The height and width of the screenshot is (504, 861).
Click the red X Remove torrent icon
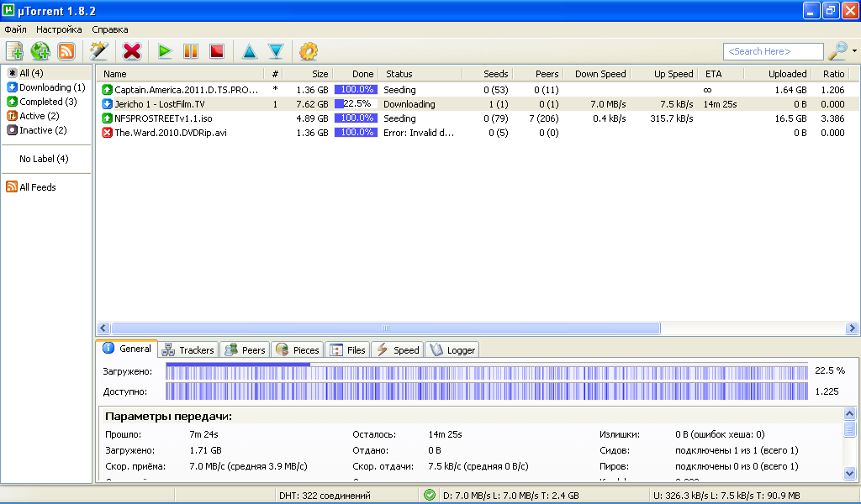click(x=132, y=51)
